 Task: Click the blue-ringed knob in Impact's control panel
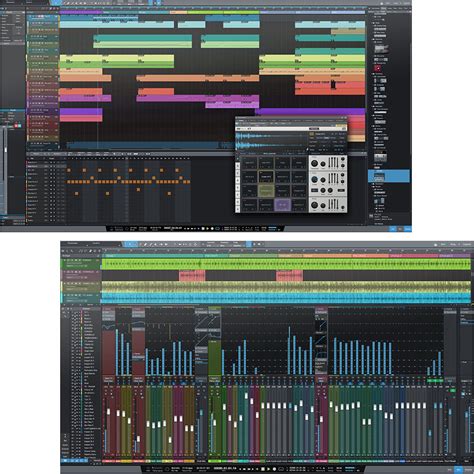[x=314, y=180]
